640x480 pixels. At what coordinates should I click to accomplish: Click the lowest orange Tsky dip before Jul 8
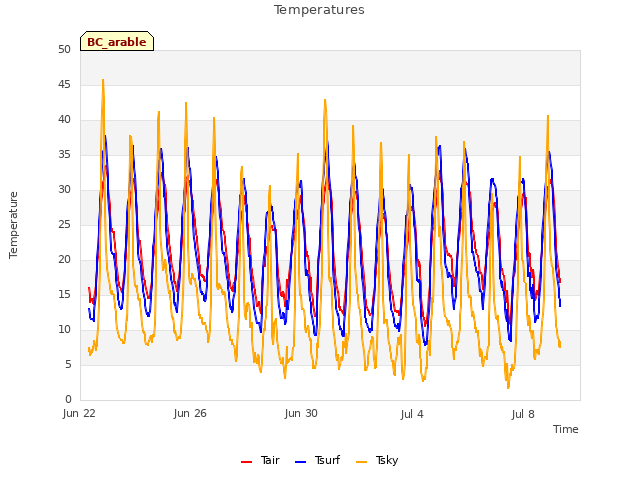click(x=508, y=388)
